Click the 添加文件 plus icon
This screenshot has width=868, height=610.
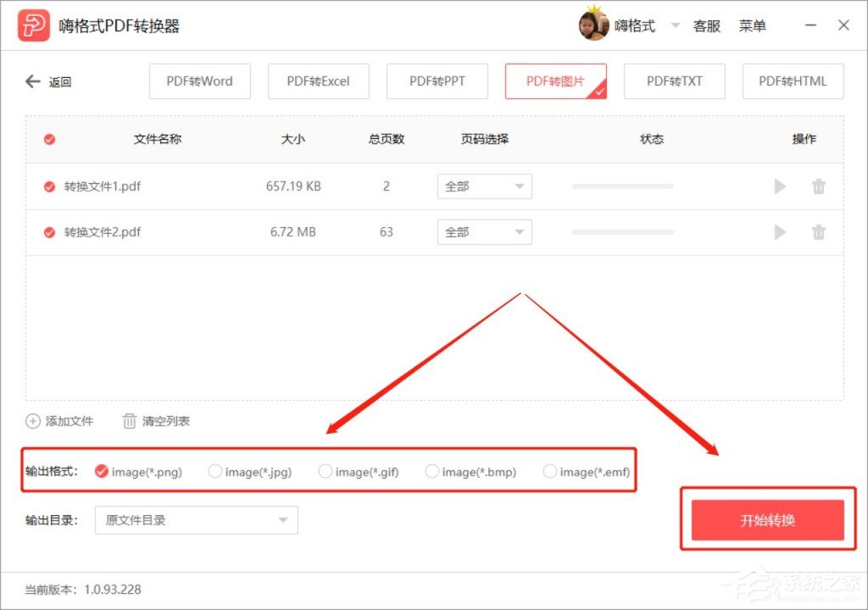32,421
